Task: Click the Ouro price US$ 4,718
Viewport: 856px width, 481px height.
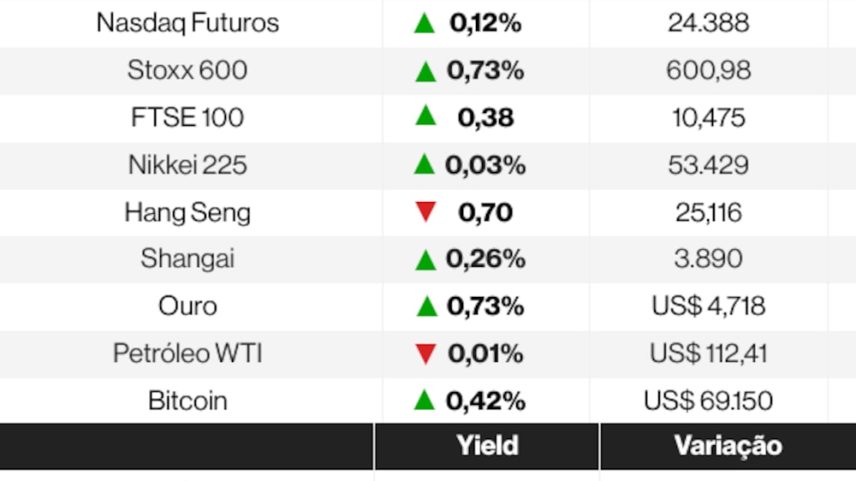Action: point(708,307)
